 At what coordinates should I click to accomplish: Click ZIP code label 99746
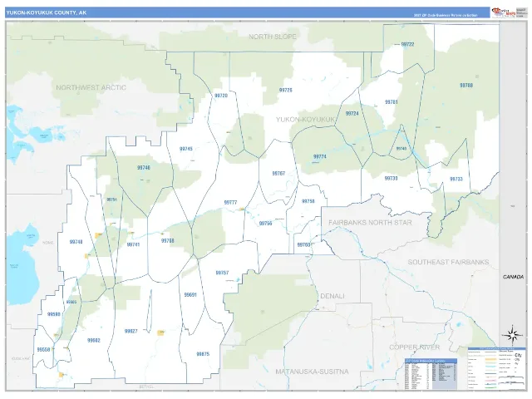(x=144, y=168)
